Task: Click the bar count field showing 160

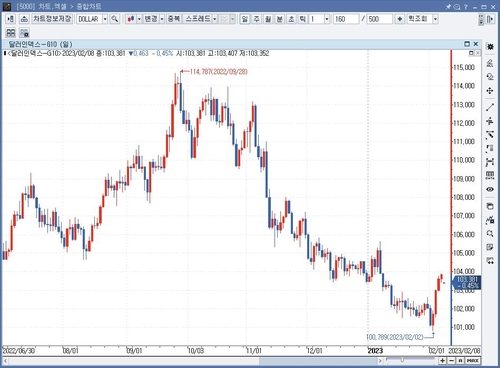Action: (346, 19)
